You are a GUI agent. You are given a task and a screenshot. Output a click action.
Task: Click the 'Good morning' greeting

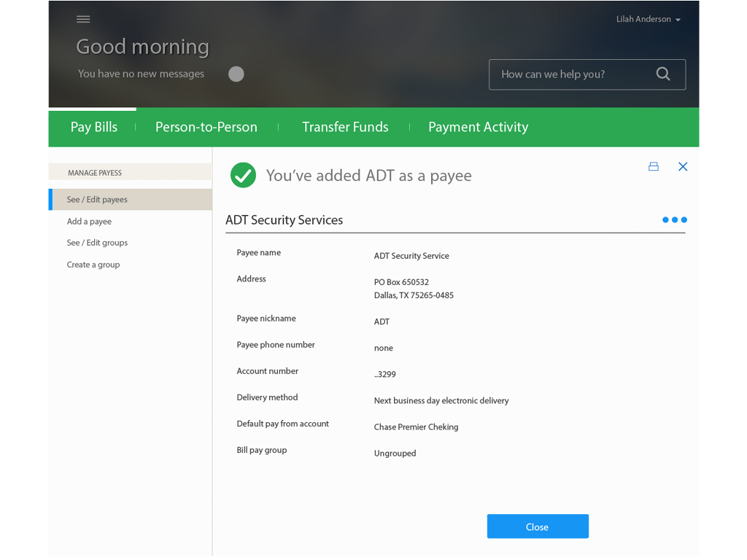point(143,47)
